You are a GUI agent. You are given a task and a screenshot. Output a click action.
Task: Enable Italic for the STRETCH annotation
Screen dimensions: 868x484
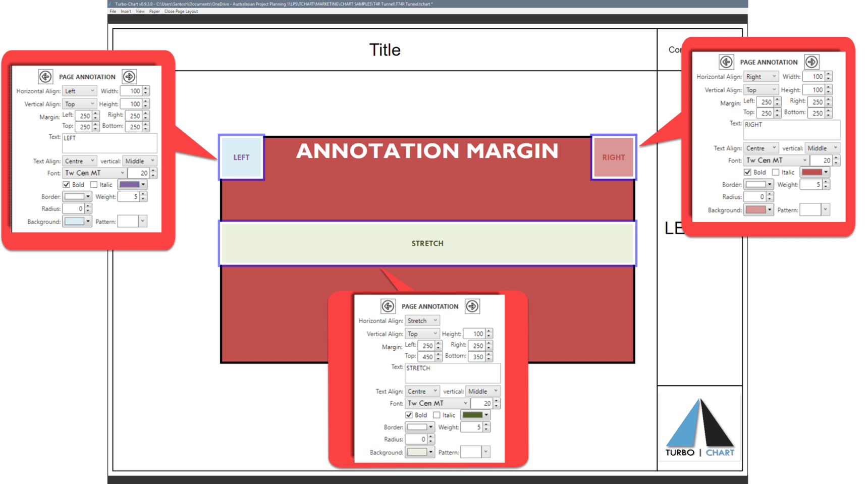436,415
